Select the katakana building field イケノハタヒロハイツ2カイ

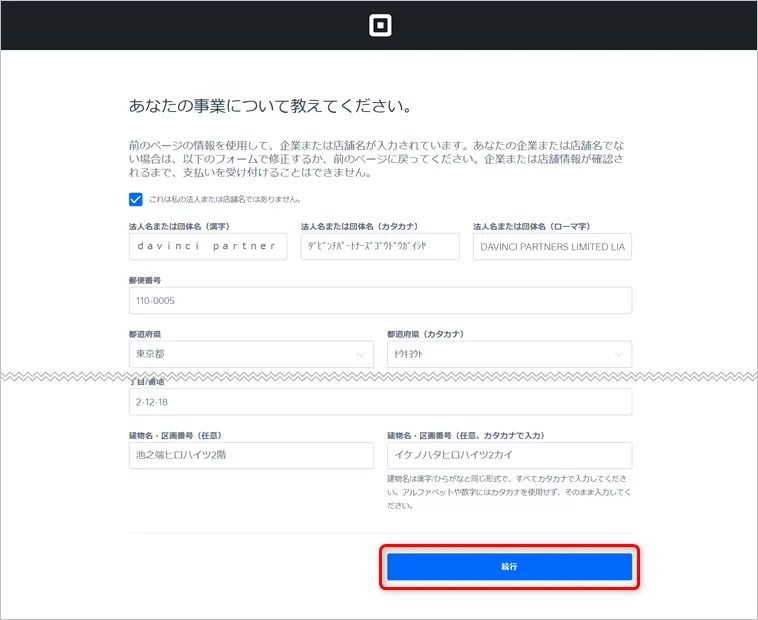click(x=508, y=456)
